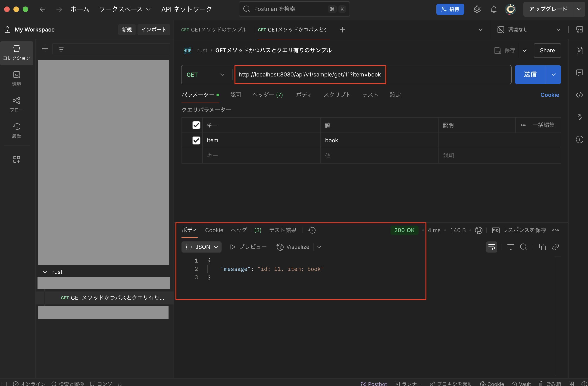Open the GETメソッドのサンプル request tab
The width and height of the screenshot is (588, 386).
(x=214, y=30)
